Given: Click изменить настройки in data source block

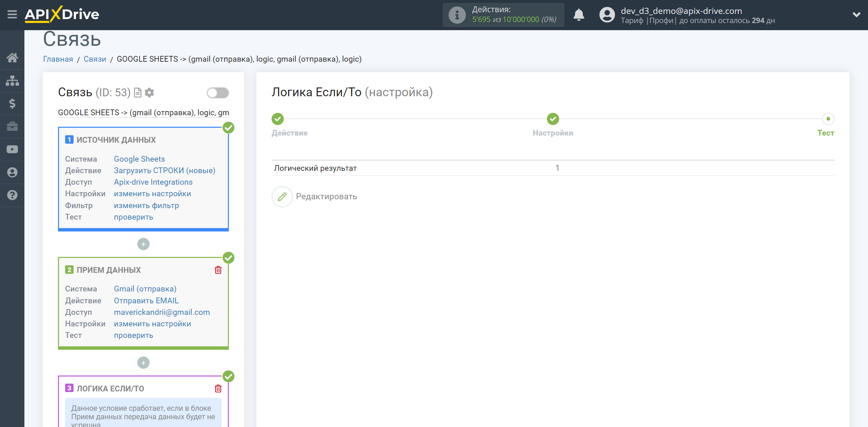Looking at the screenshot, I should pyautogui.click(x=153, y=194).
